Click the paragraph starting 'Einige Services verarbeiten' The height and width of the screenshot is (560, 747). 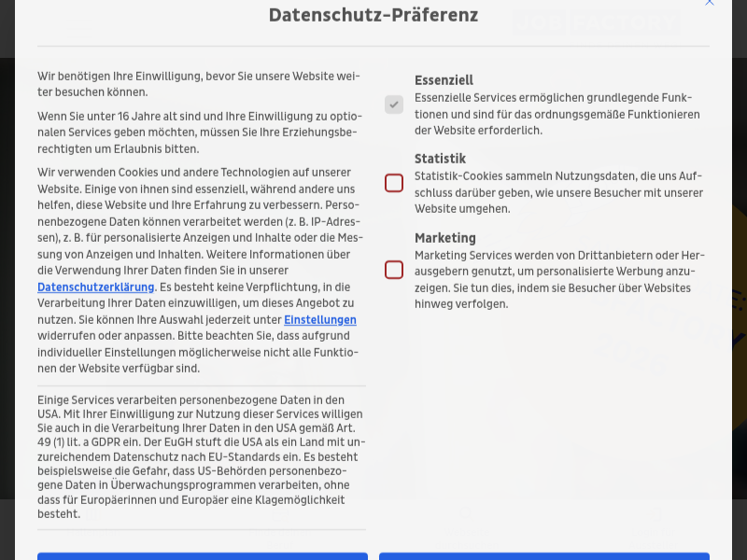(201, 456)
